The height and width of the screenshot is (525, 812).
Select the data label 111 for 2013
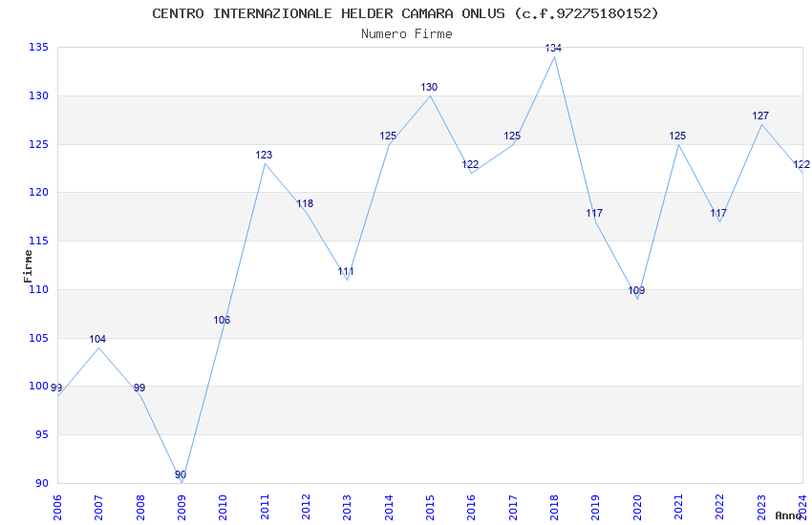pyautogui.click(x=346, y=271)
